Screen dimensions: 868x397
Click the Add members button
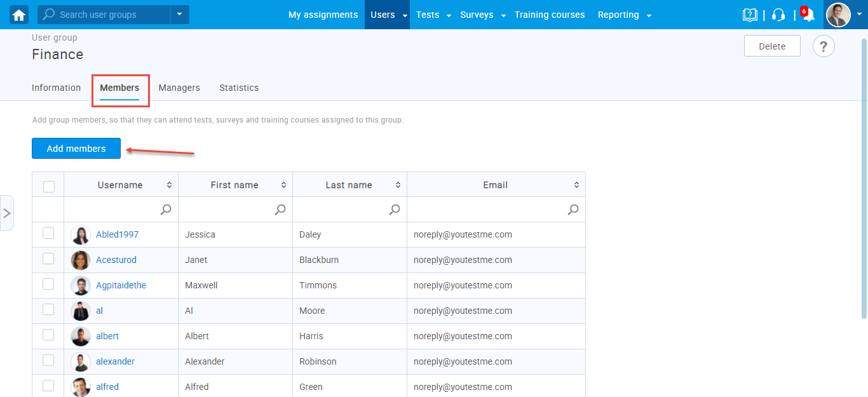coord(76,149)
